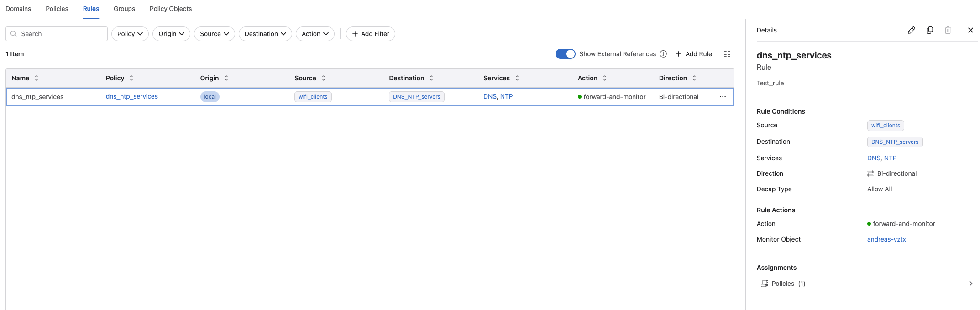Close the Details panel
Viewport: 980px width, 310px height.
[x=970, y=30]
